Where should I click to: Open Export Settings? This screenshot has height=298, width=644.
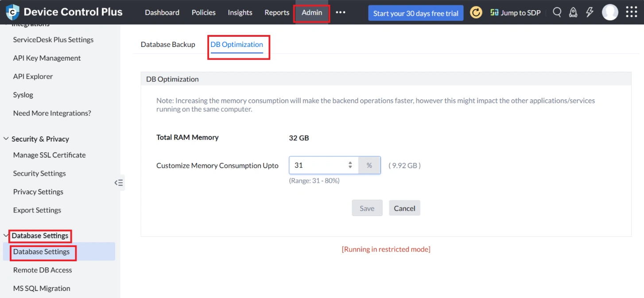(x=37, y=210)
